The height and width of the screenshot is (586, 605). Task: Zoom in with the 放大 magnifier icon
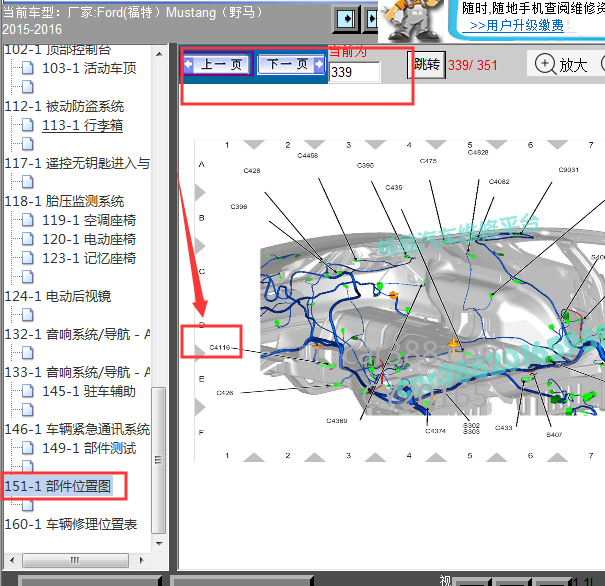[x=545, y=64]
